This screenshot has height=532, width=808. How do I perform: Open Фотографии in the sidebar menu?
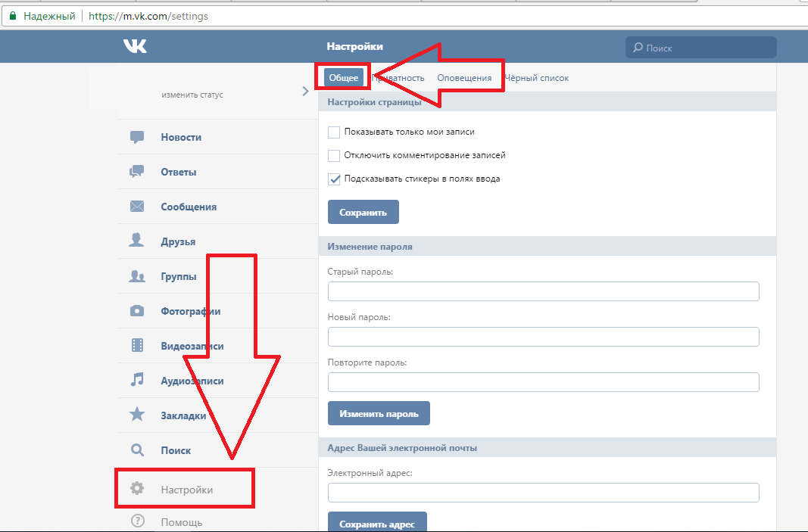[x=218, y=311]
